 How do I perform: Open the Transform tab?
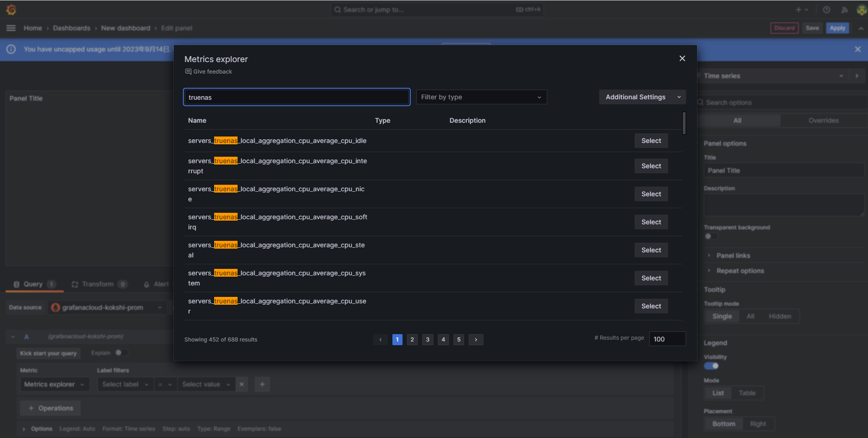99,284
